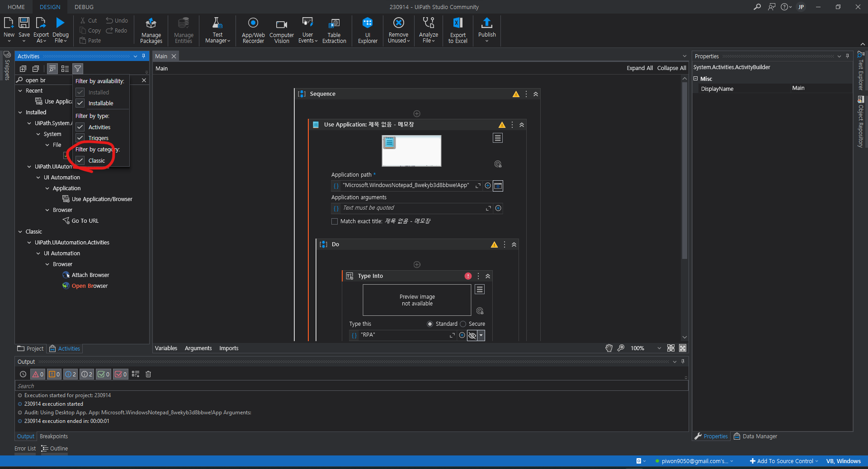Start the App/Web Recorder
868x469 pixels.
[253, 30]
